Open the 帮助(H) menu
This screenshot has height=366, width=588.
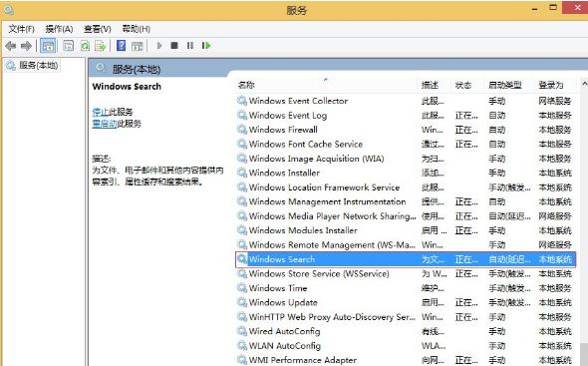[x=136, y=29]
